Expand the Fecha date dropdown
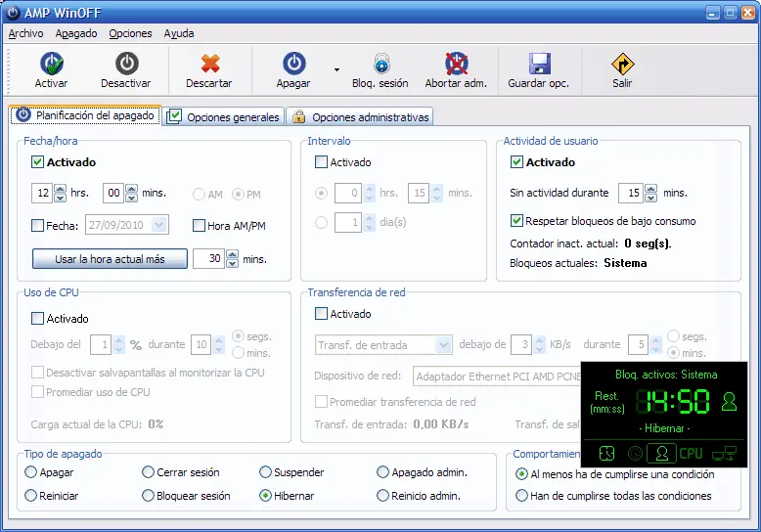Screen dimensions: 761x532 (160, 226)
